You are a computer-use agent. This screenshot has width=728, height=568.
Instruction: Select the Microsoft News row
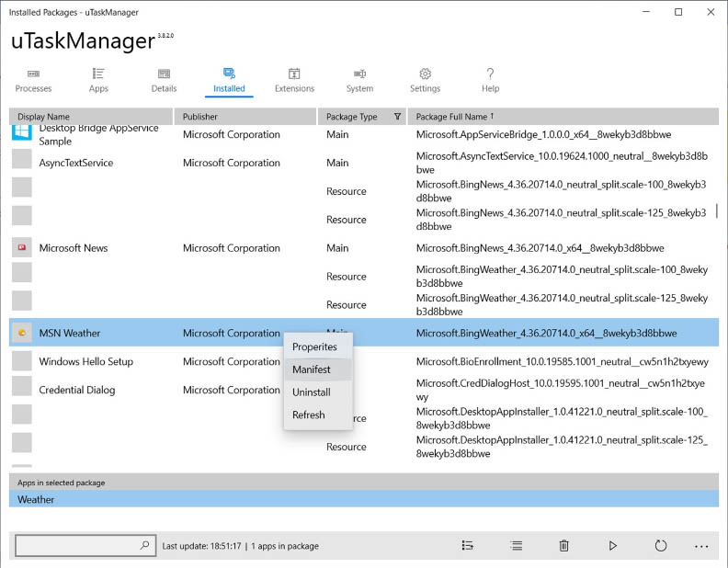click(364, 248)
